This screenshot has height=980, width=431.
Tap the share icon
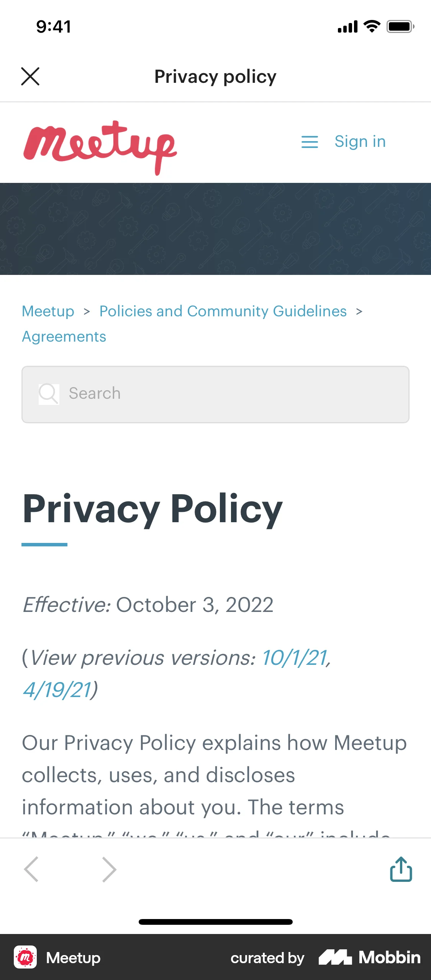401,869
